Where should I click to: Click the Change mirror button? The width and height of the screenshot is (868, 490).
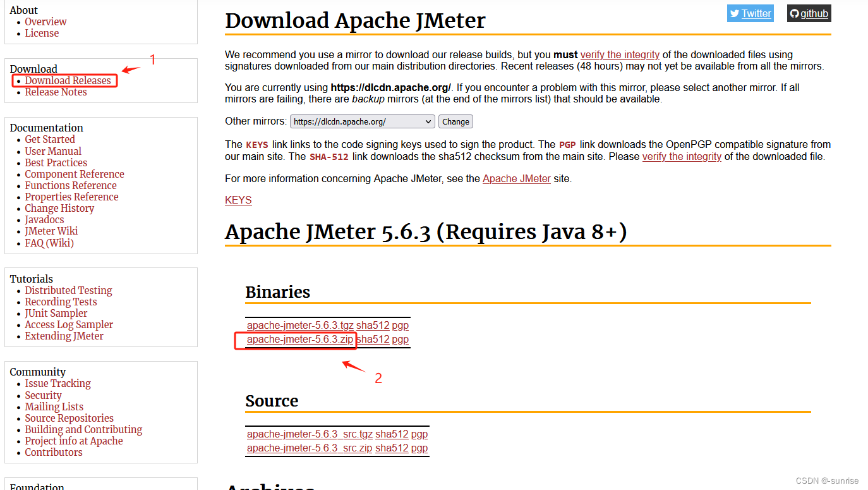point(455,121)
